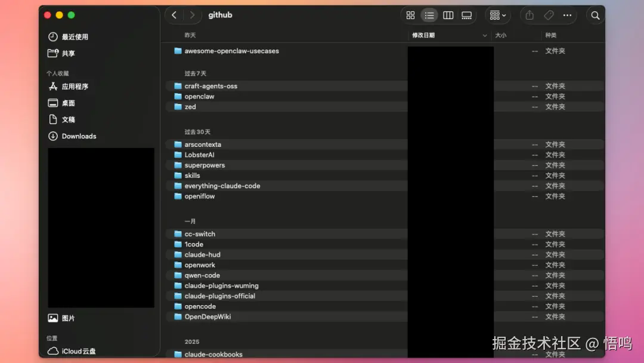Open the more actions ellipsis menu
The height and width of the screenshot is (363, 644).
tap(567, 16)
